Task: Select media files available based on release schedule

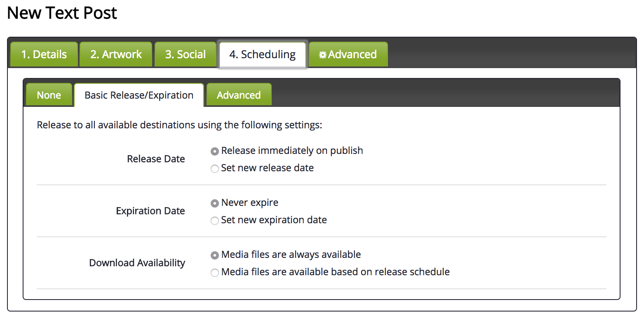Action: pos(215,273)
